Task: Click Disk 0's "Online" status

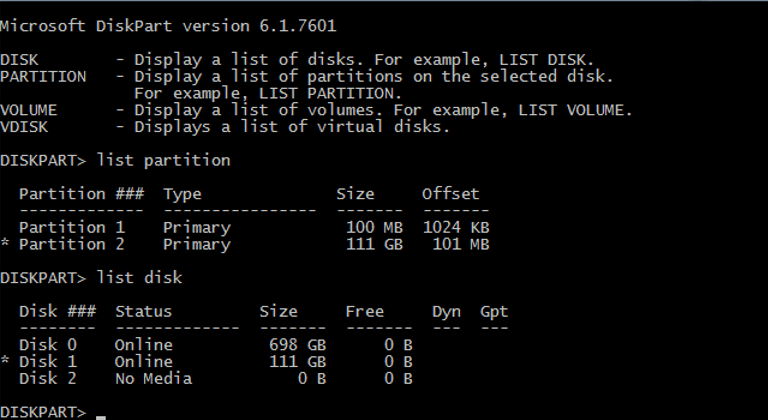Action: (x=144, y=345)
